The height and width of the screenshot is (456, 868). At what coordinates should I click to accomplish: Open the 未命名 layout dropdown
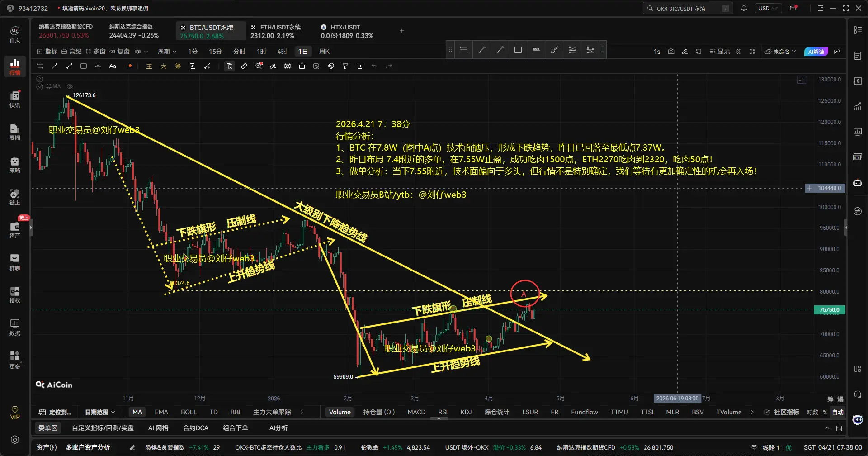780,52
